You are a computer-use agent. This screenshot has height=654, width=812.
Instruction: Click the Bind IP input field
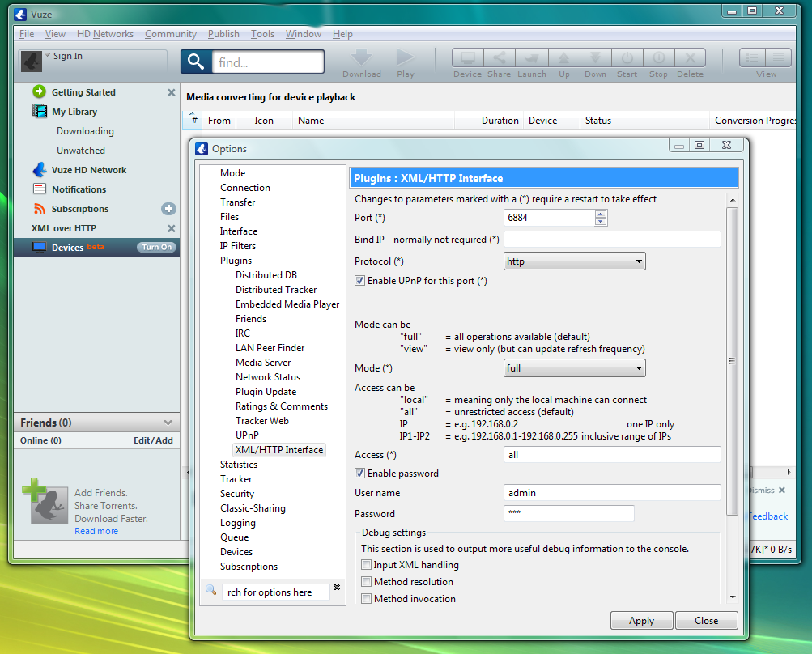click(612, 240)
